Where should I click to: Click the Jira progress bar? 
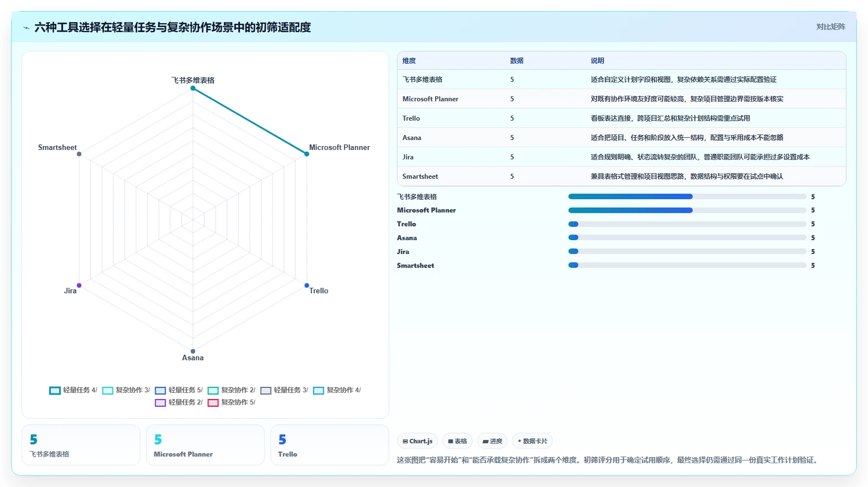[x=687, y=251]
